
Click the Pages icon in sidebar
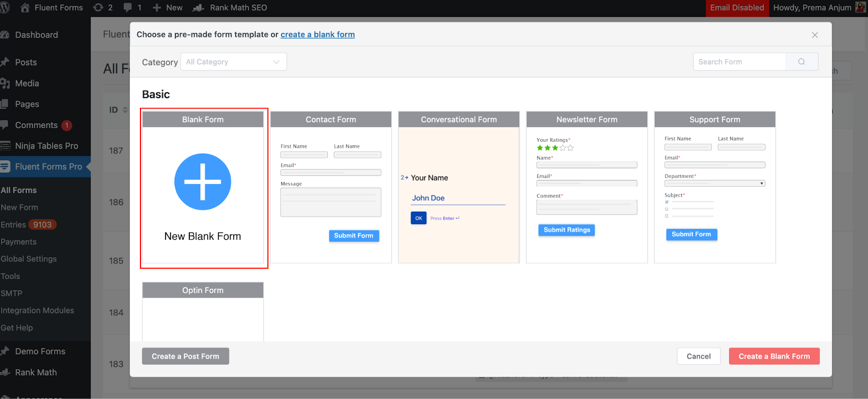click(5, 104)
